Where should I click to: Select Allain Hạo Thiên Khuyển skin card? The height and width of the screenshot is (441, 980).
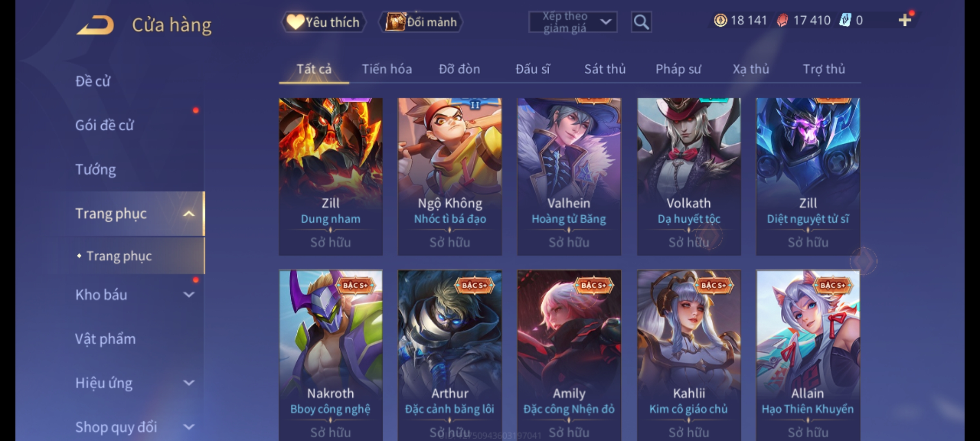pos(808,355)
